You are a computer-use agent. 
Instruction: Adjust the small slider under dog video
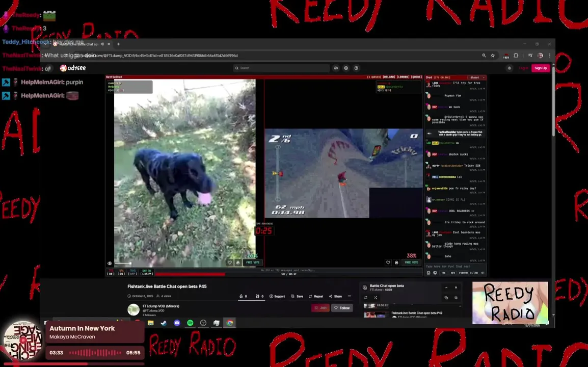(x=123, y=264)
